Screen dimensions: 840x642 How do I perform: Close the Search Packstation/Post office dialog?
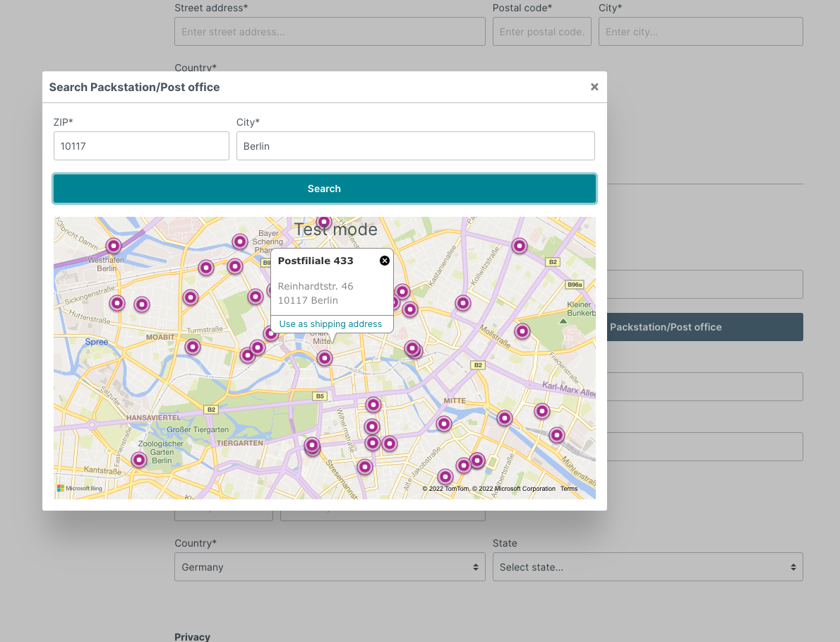coord(594,87)
